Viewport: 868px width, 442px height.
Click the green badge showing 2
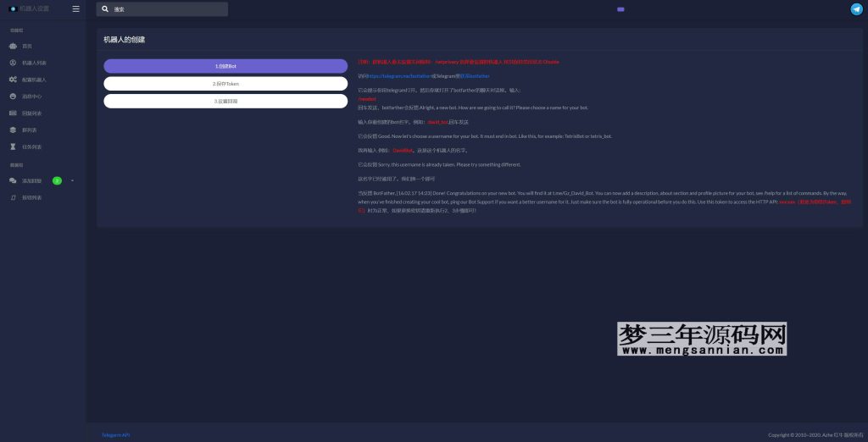pyautogui.click(x=57, y=180)
